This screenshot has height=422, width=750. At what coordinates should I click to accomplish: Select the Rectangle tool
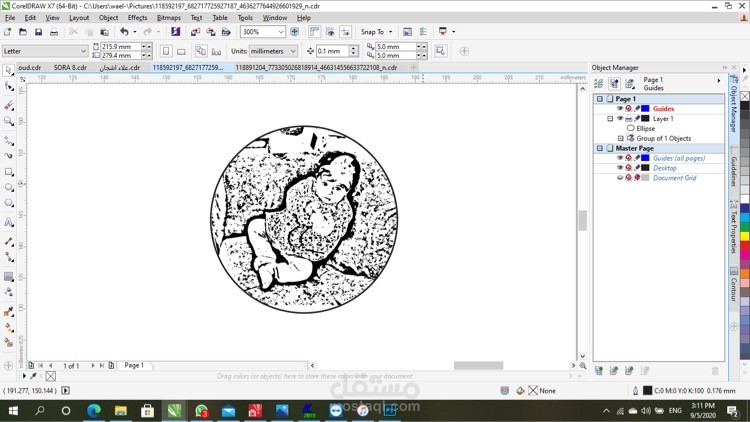[9, 171]
